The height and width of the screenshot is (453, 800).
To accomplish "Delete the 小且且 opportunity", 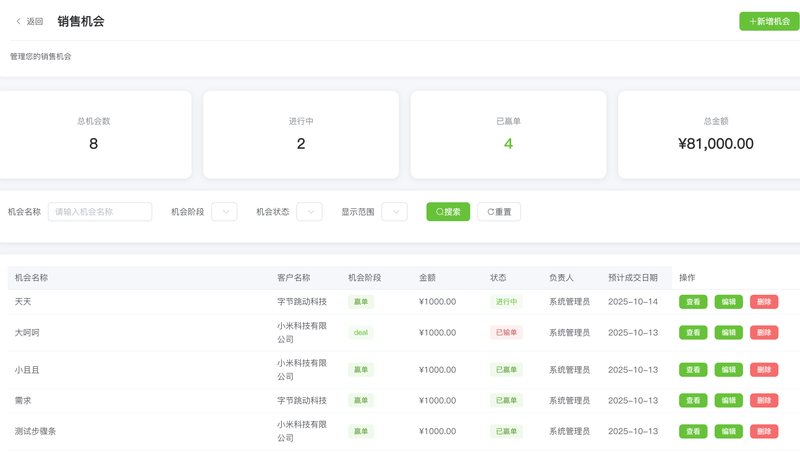I will (x=764, y=370).
